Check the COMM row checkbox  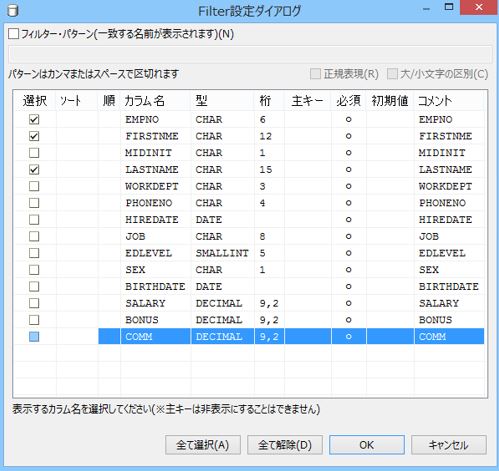[x=34, y=337]
